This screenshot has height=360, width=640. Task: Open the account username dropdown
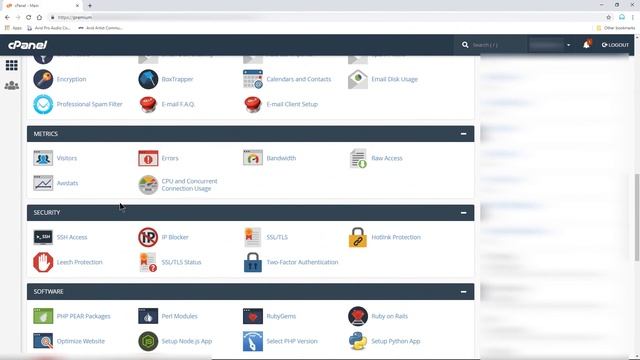pos(550,45)
